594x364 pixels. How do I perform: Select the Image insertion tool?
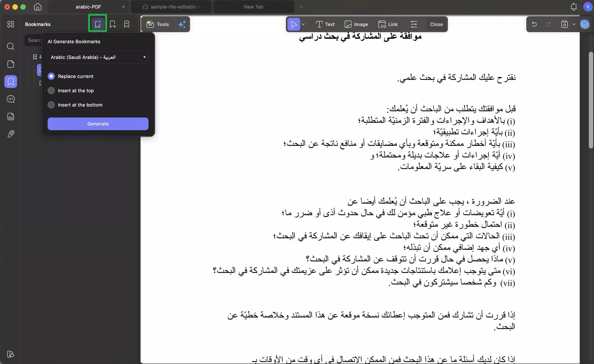[357, 24]
